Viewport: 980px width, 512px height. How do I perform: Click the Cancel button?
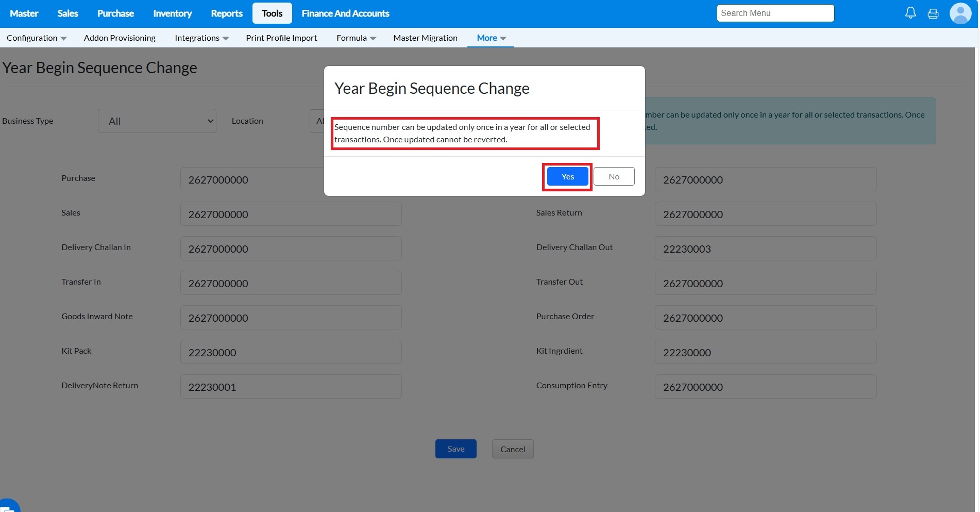coord(513,449)
